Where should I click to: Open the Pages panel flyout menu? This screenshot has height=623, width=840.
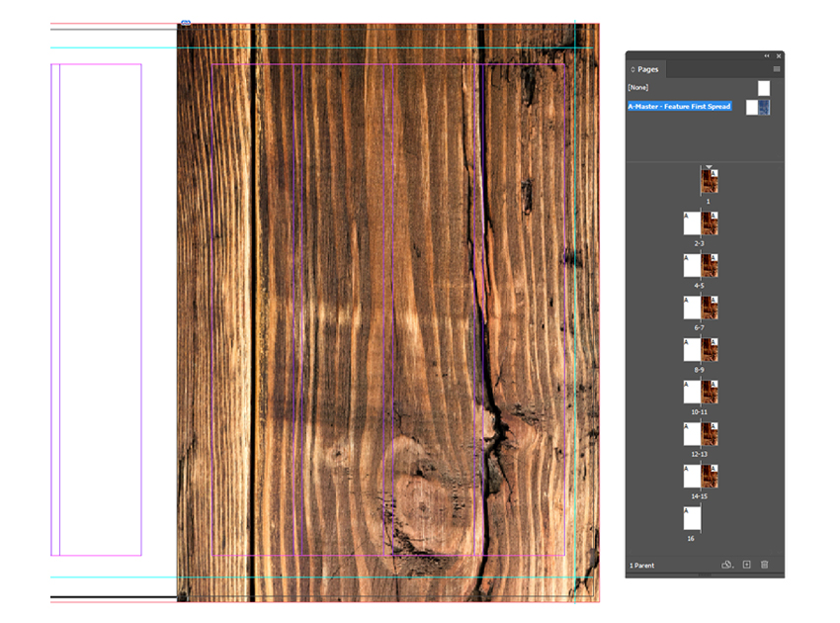[x=776, y=69]
